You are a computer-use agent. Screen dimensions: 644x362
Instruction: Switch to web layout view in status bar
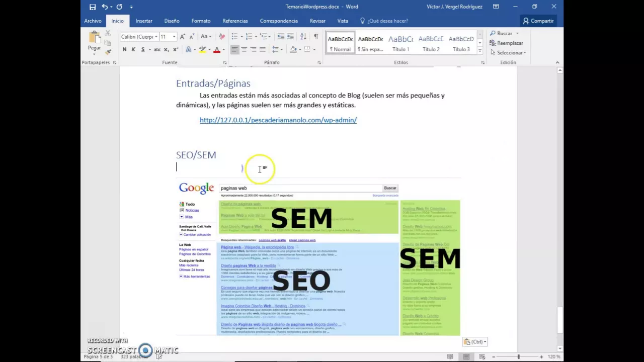[482, 356]
